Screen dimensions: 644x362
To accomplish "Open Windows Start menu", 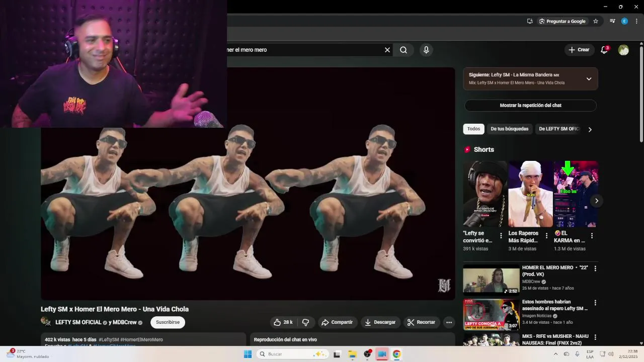I will click(x=248, y=354).
